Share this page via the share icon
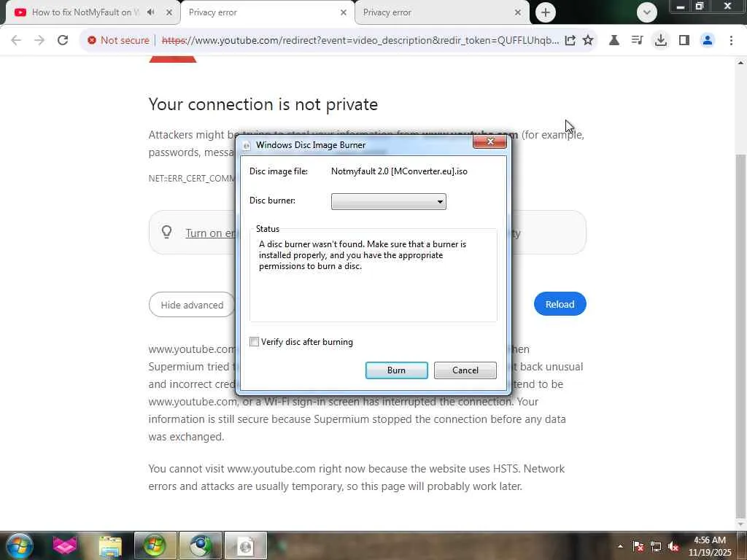The width and height of the screenshot is (747, 560). (570, 40)
